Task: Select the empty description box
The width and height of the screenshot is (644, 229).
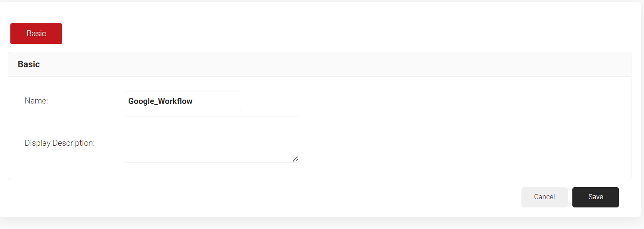Action: point(212,139)
